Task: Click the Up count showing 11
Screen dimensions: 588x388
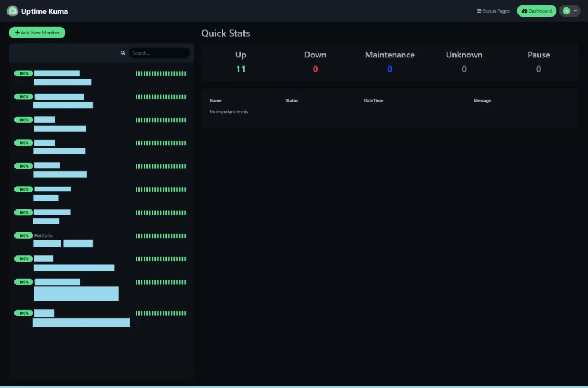Action: pos(241,69)
